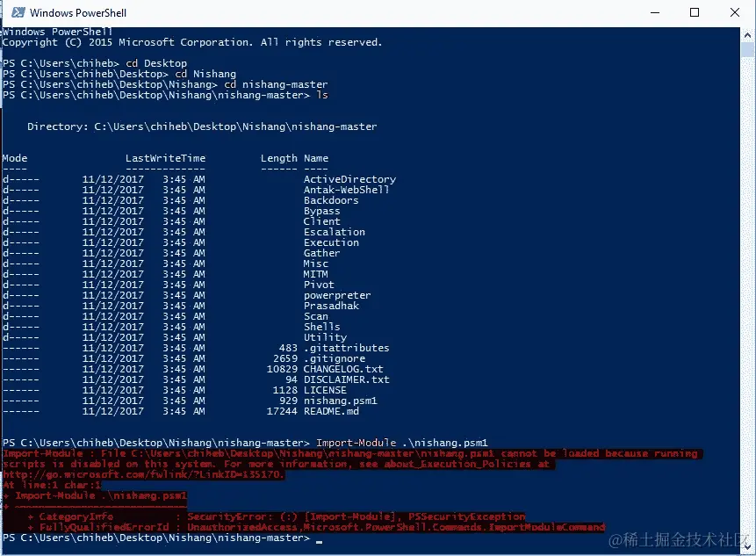
Task: Click the DISCLAIMER.txt file name
Action: pyautogui.click(x=346, y=380)
